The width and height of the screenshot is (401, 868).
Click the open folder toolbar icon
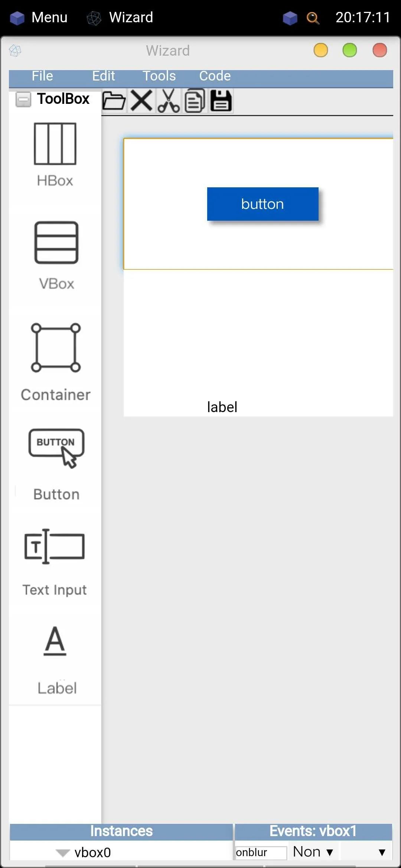pyautogui.click(x=114, y=101)
